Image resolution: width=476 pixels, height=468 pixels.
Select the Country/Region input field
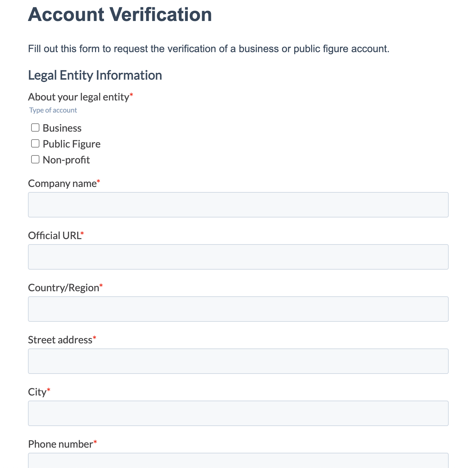(238, 309)
